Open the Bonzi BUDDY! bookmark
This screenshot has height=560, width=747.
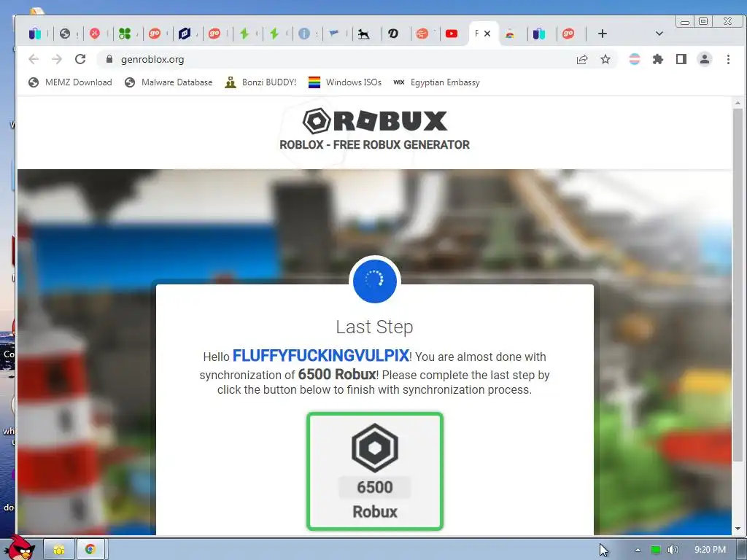[x=260, y=82]
